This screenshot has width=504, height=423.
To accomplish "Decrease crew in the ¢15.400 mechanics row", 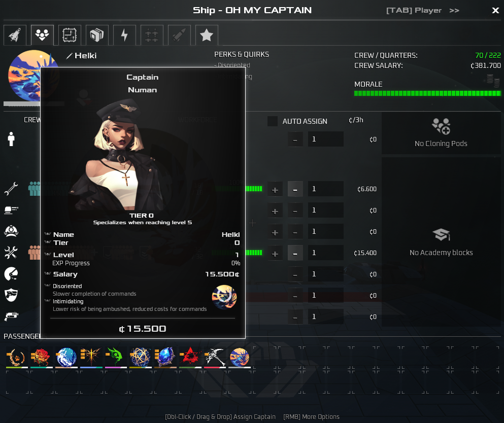I will click(x=295, y=253).
